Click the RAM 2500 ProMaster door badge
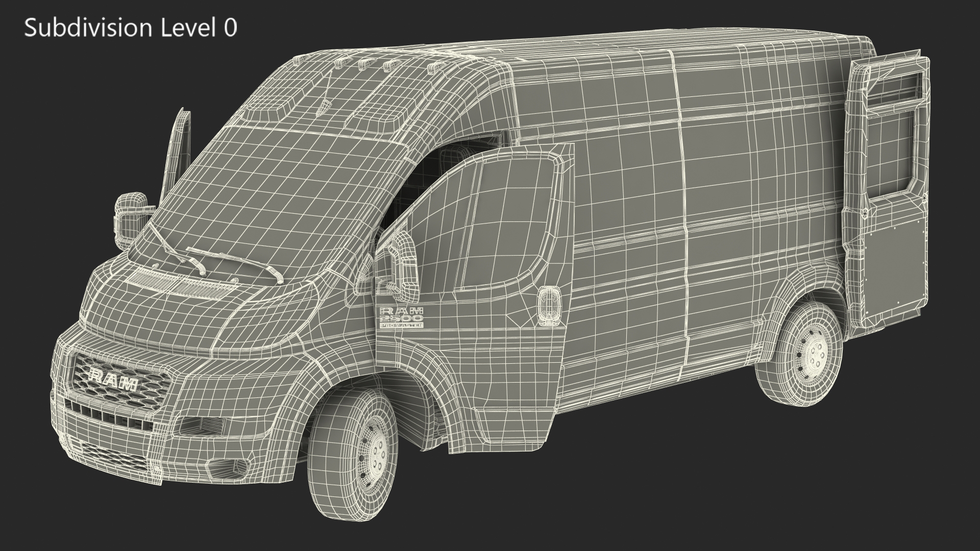 [x=401, y=317]
